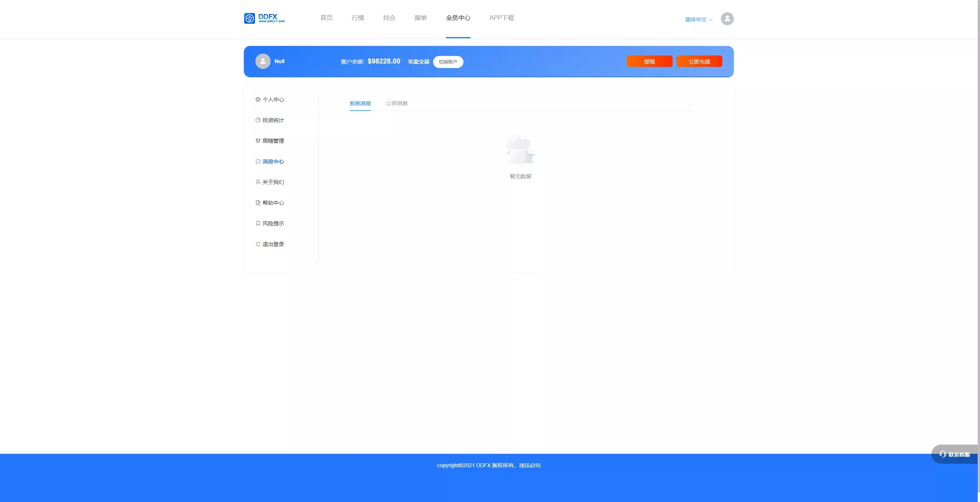Open the top-right user avatar icon
This screenshot has height=502, width=980.
(x=727, y=19)
